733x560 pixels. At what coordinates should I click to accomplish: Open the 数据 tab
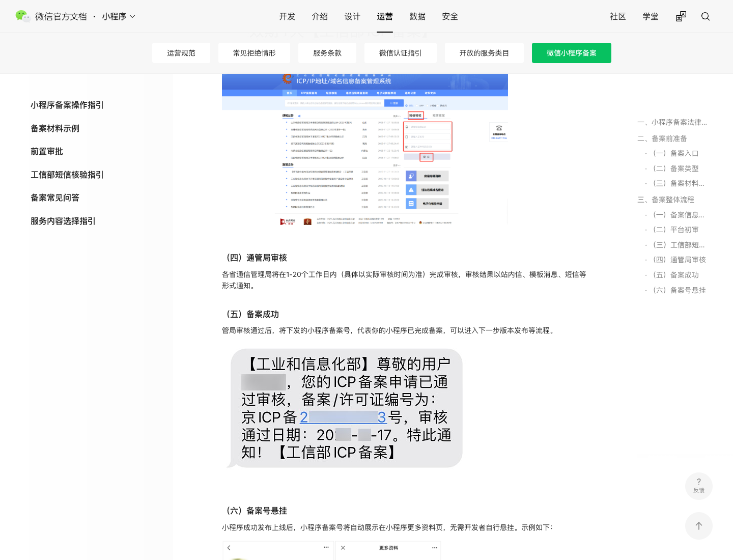tap(417, 16)
